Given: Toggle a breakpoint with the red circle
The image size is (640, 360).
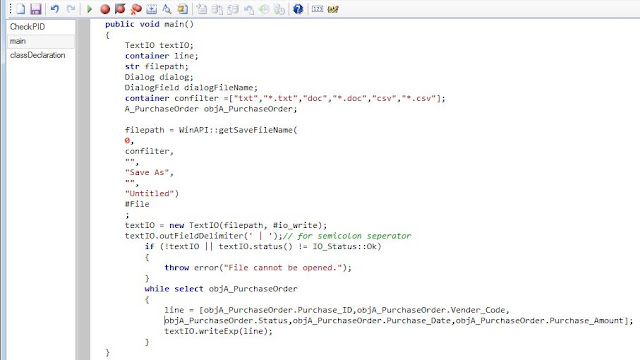Looking at the screenshot, I should [x=105, y=9].
